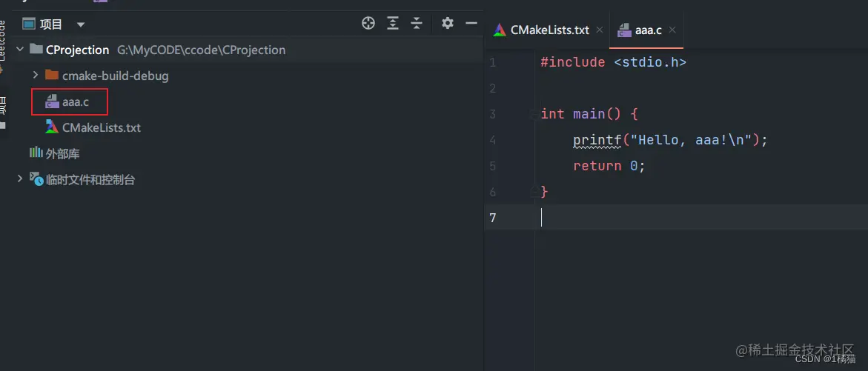868x371 pixels.
Task: Open project panel gear settings
Action: point(447,23)
